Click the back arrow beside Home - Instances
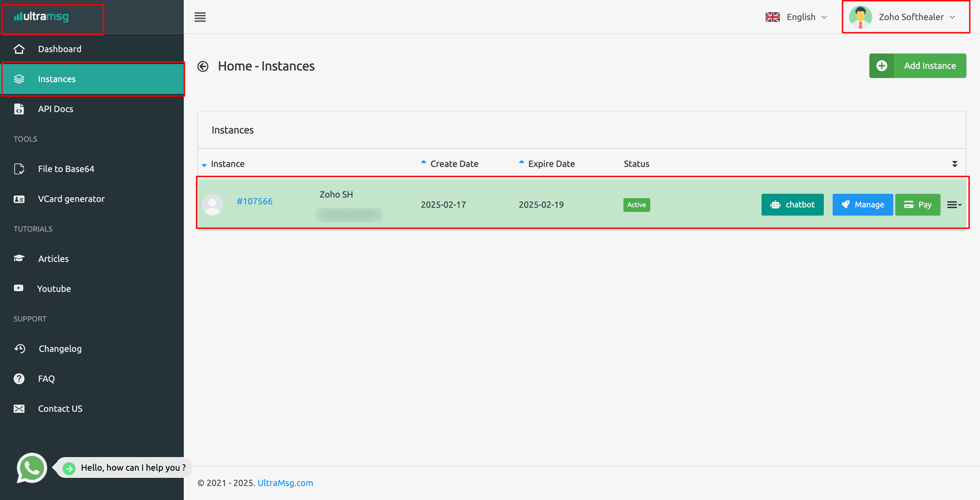The width and height of the screenshot is (980, 500). [x=203, y=66]
